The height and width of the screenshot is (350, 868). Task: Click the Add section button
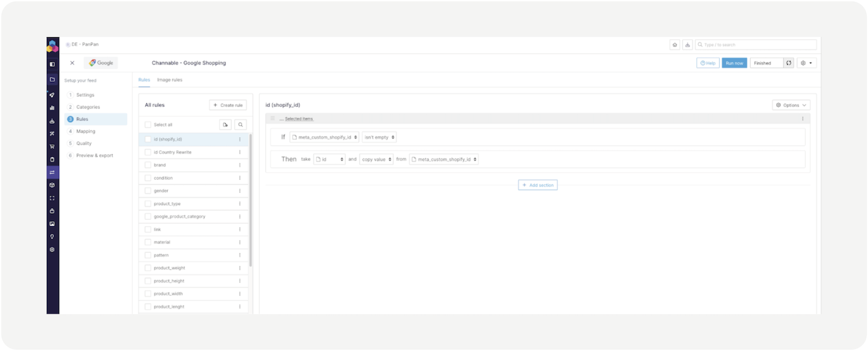538,185
